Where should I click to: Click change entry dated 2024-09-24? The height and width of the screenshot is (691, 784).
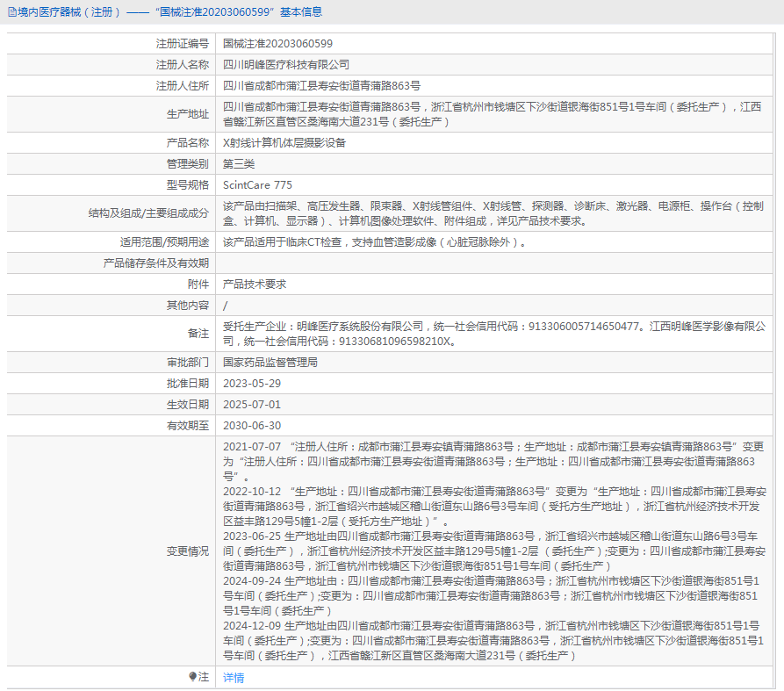pos(491,595)
